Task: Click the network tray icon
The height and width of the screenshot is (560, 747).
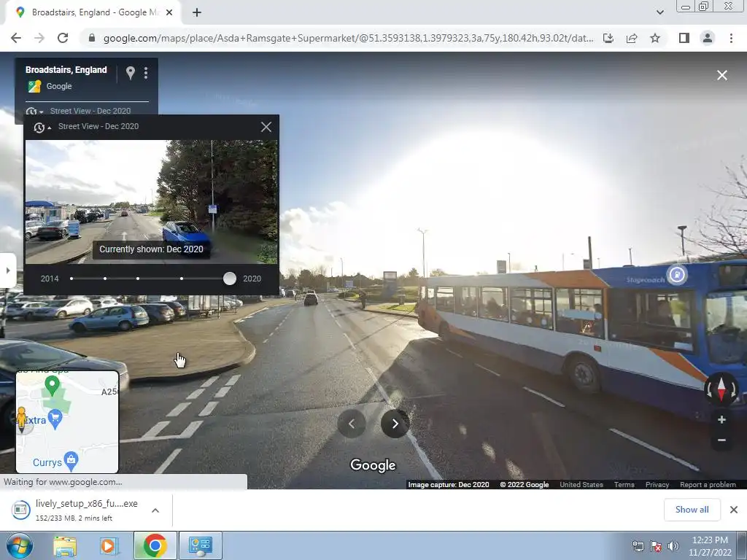Action: point(638,546)
